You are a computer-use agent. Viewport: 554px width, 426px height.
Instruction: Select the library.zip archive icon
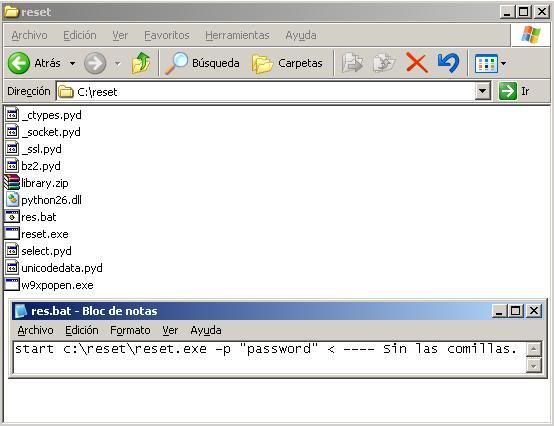coord(12,183)
